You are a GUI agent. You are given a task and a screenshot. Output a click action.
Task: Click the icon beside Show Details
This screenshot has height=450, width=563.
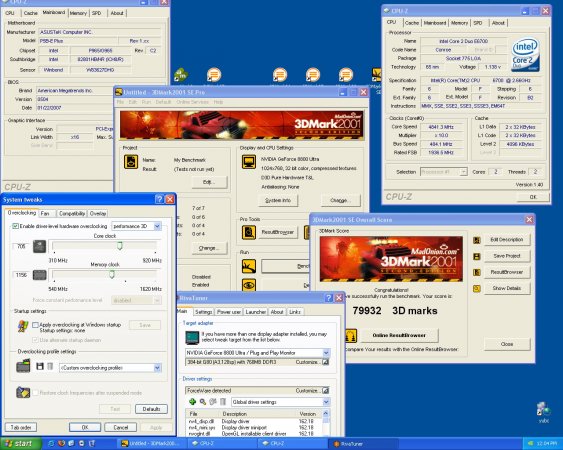477,288
